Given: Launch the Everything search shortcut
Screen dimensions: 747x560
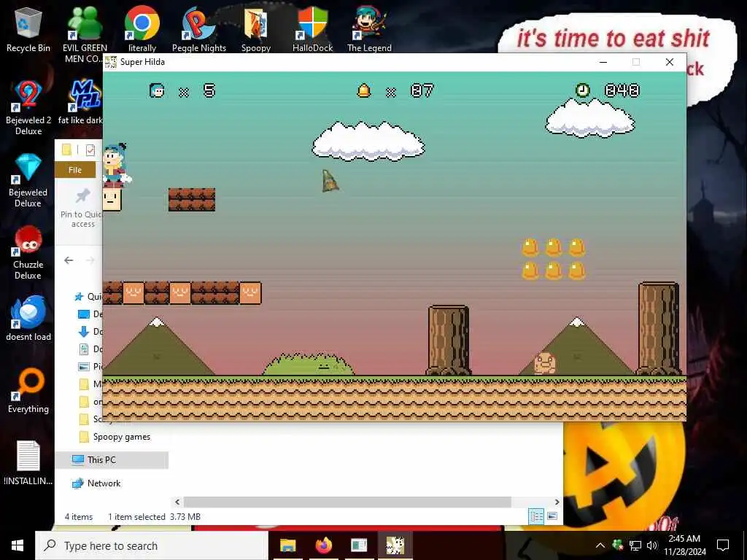Looking at the screenshot, I should click(x=28, y=391).
